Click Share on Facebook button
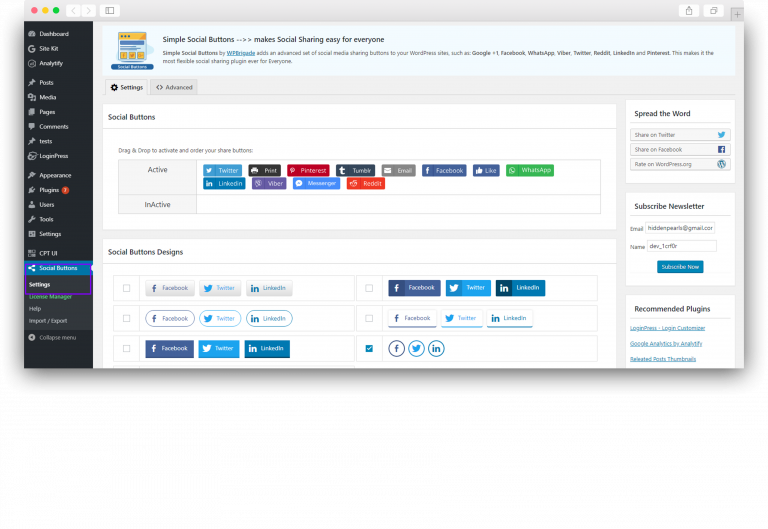Screen dimensions: 768x529 pyautogui.click(x=680, y=149)
